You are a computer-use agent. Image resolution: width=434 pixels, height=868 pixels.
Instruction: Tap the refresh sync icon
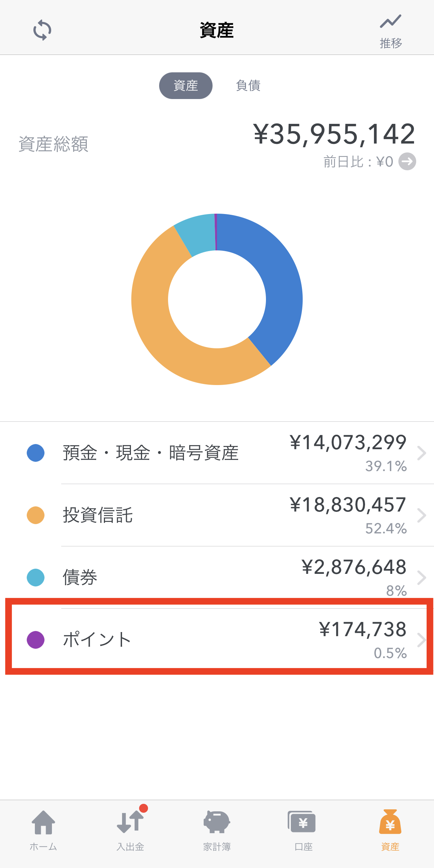click(x=42, y=30)
